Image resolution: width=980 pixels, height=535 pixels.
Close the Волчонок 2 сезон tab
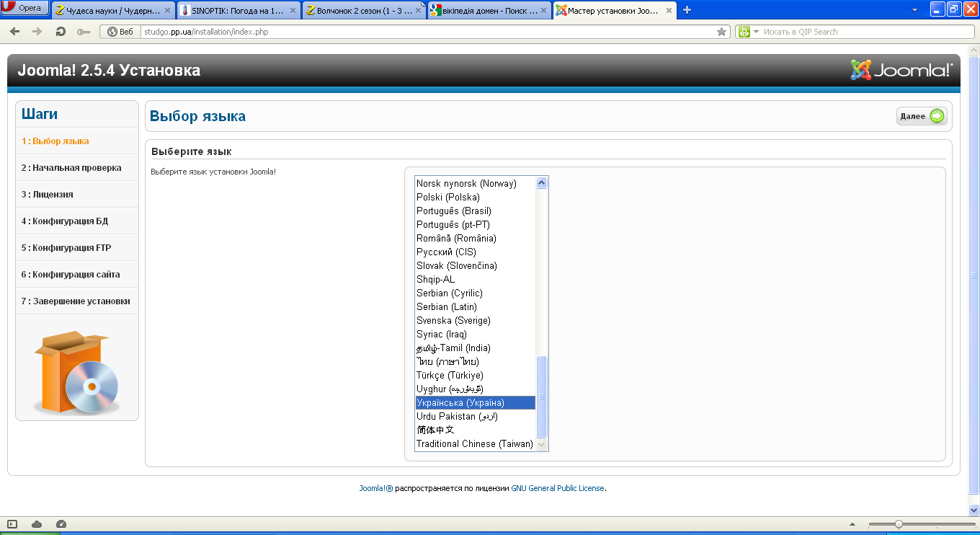point(418,11)
